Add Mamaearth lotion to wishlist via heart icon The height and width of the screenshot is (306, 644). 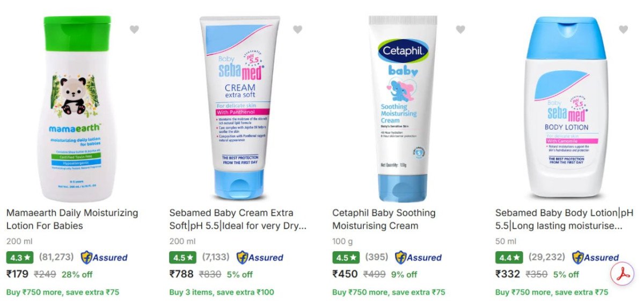click(134, 30)
